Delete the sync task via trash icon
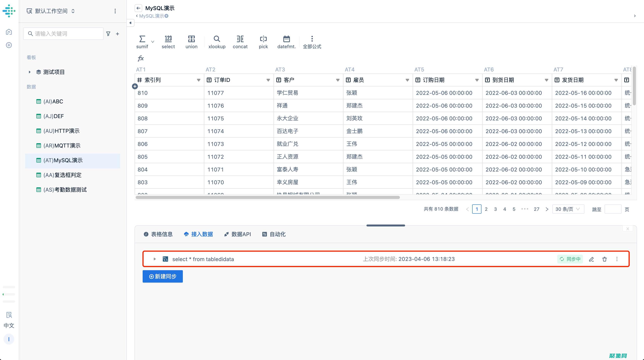The height and width of the screenshot is (360, 644). (x=605, y=259)
